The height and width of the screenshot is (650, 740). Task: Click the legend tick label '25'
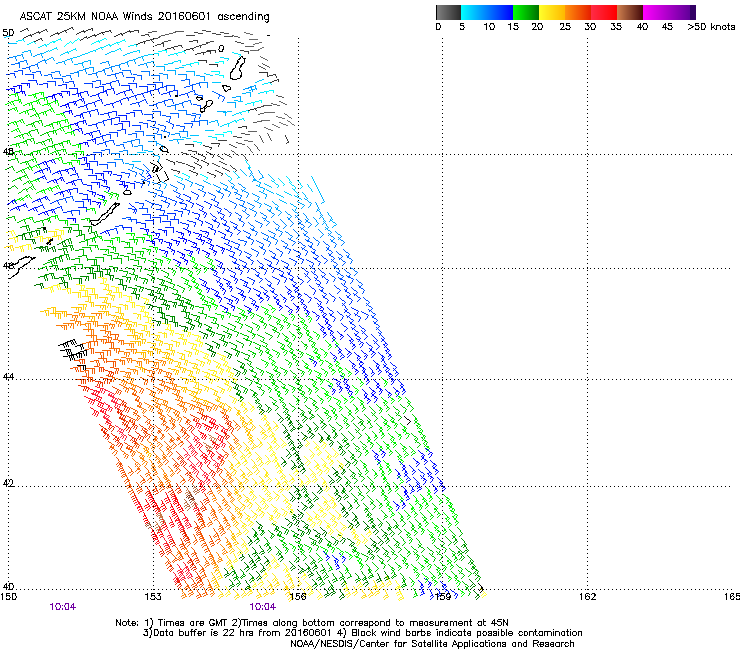pyautogui.click(x=565, y=27)
